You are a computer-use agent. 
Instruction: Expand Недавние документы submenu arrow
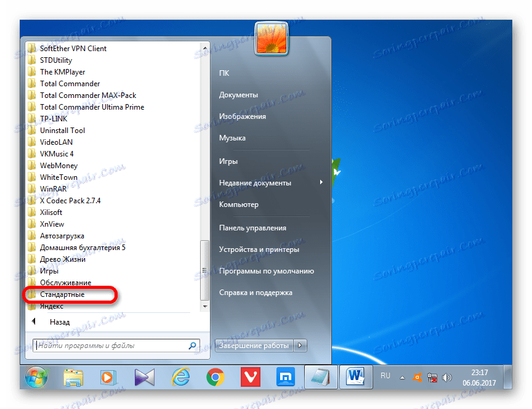pyautogui.click(x=321, y=182)
